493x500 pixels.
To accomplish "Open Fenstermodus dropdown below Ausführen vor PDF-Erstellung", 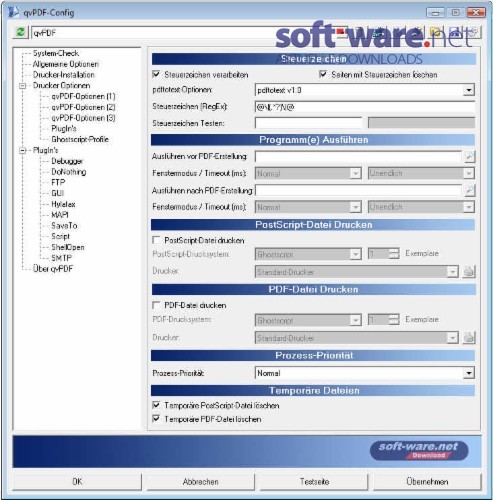I will tap(356, 173).
